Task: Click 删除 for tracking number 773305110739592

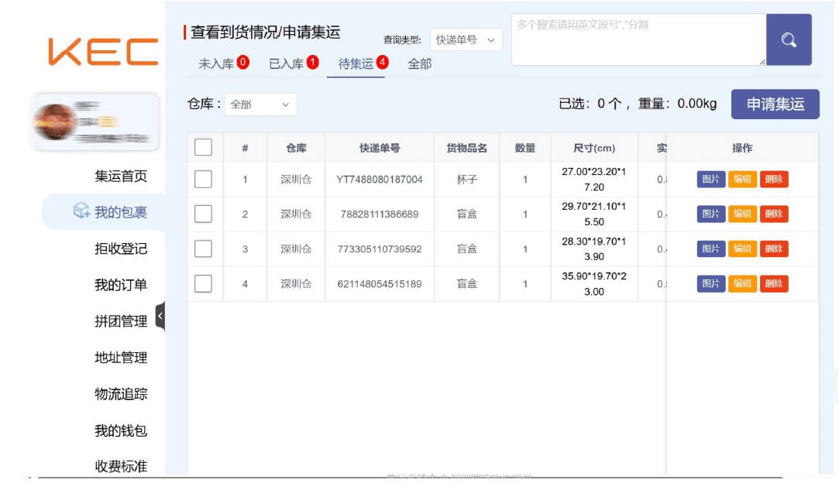Action: click(x=773, y=249)
